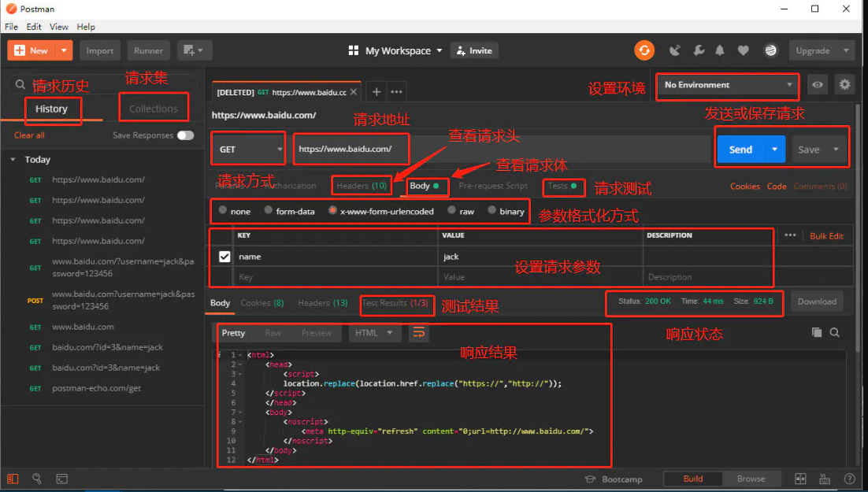
Task: Show notifications via bell icon
Action: click(x=720, y=50)
